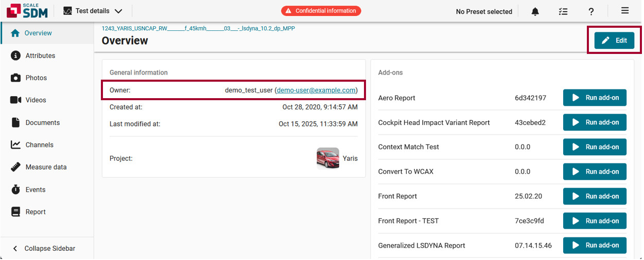This screenshot has width=644, height=260.
Task: Click the Yaris project car thumbnail
Action: [327, 158]
